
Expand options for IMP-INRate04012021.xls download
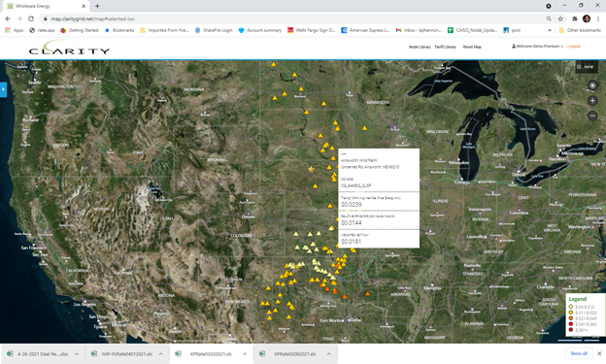(161, 354)
